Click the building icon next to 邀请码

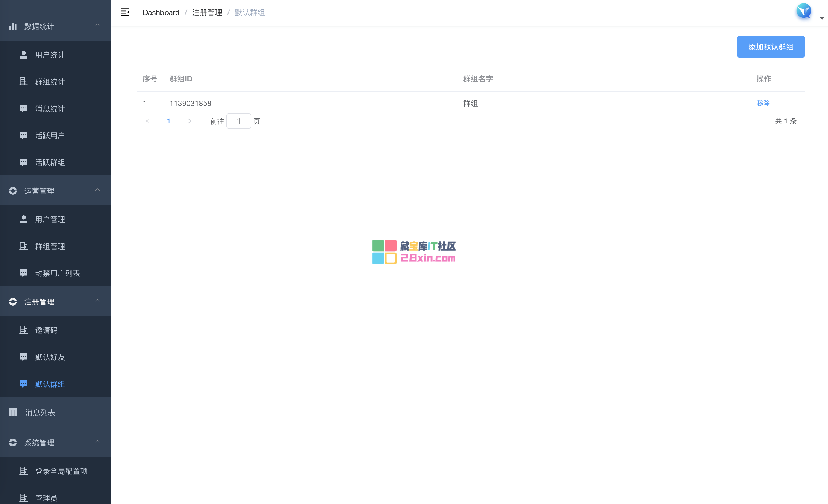pos(23,330)
